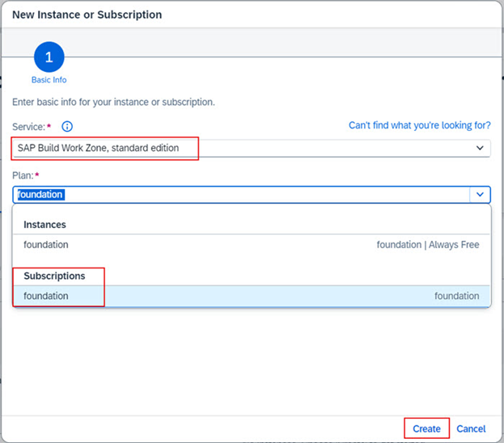The height and width of the screenshot is (443, 504).
Task: Click the "Enter basic info" instruction text
Action: 113,103
